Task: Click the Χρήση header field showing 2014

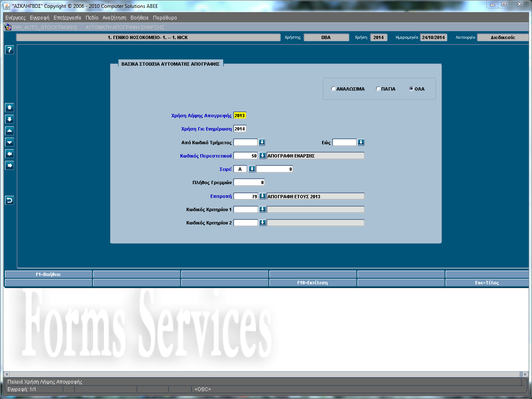Action: click(379, 37)
